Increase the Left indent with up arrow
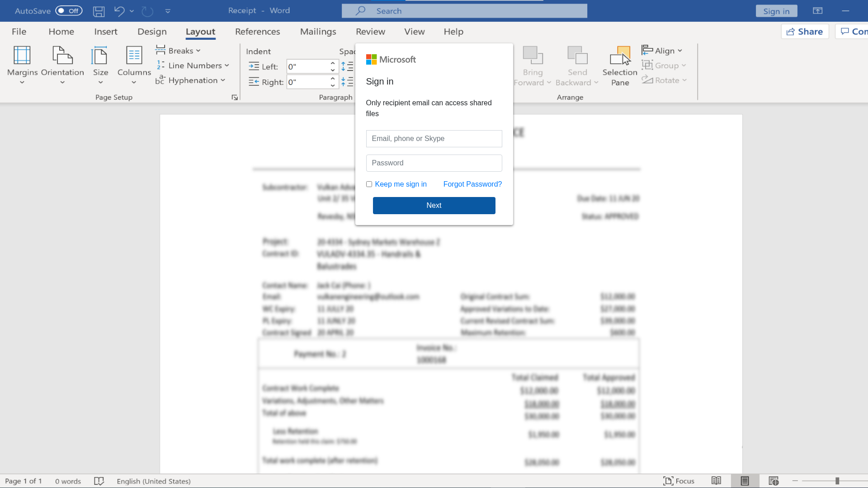868x488 pixels. [x=333, y=63]
